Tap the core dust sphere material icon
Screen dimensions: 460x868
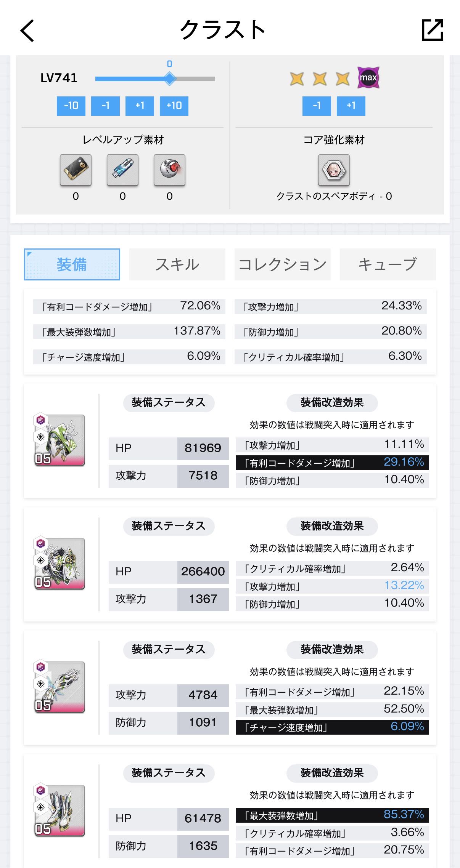coord(169,170)
